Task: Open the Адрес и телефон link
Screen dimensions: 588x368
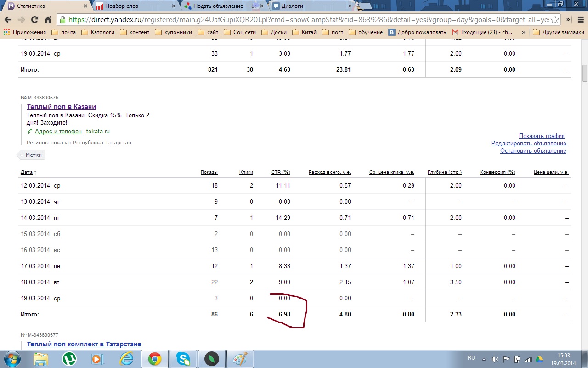Action: tap(58, 132)
